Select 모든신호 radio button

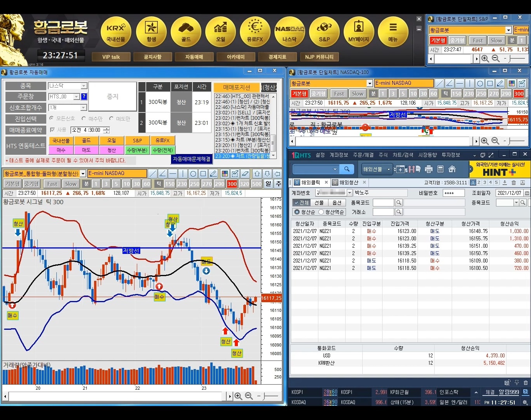[52, 119]
